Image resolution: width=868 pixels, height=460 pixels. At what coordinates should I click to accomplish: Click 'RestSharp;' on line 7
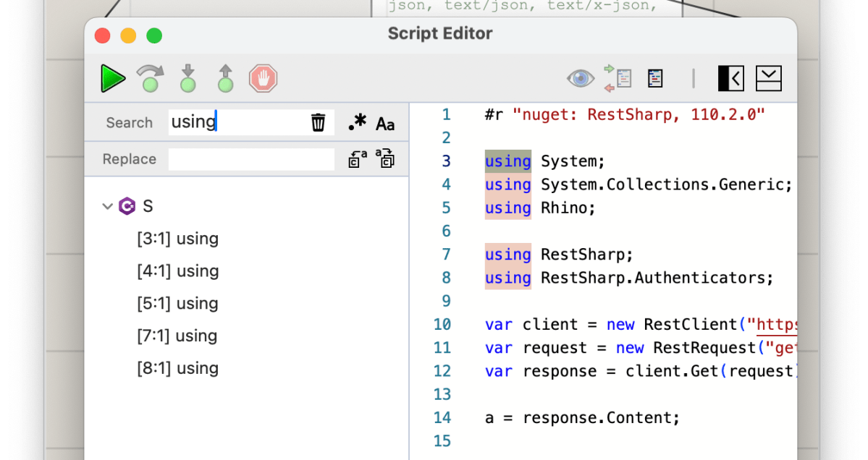click(587, 255)
